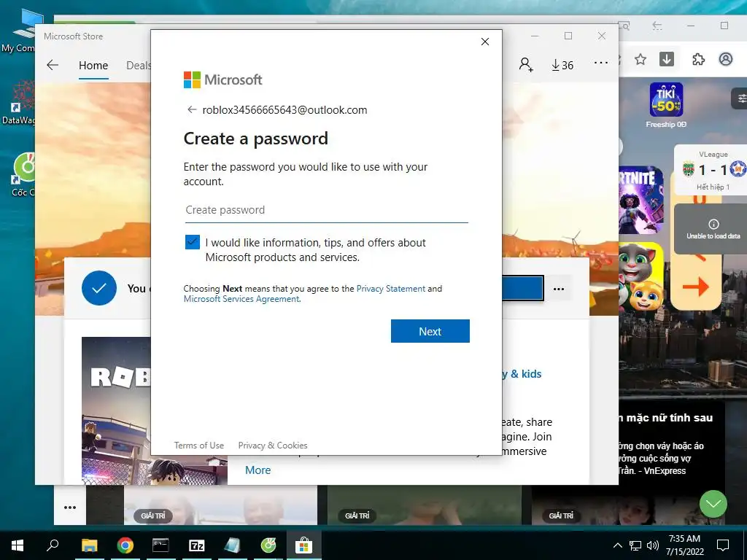Switch to the Home tab in Store
Image resolution: width=747 pixels, height=560 pixels.
tap(93, 65)
